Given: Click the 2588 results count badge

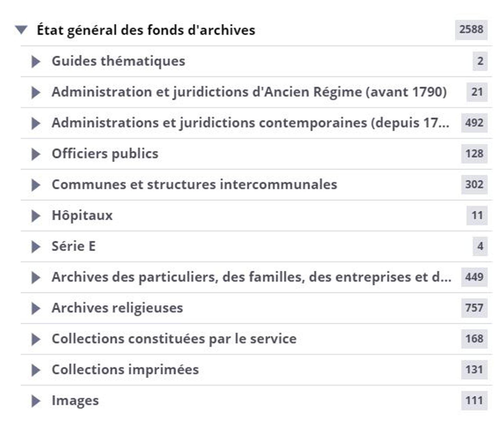Looking at the screenshot, I should coord(472,30).
